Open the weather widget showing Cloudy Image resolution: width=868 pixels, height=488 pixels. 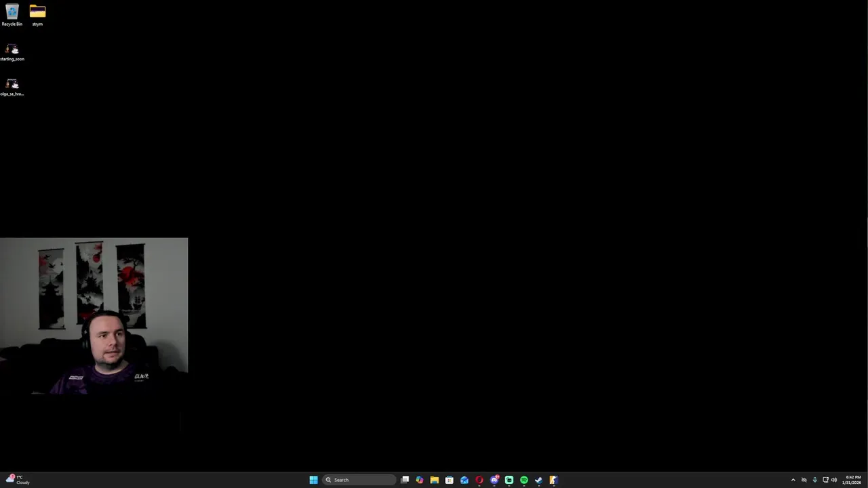pyautogui.click(x=17, y=480)
